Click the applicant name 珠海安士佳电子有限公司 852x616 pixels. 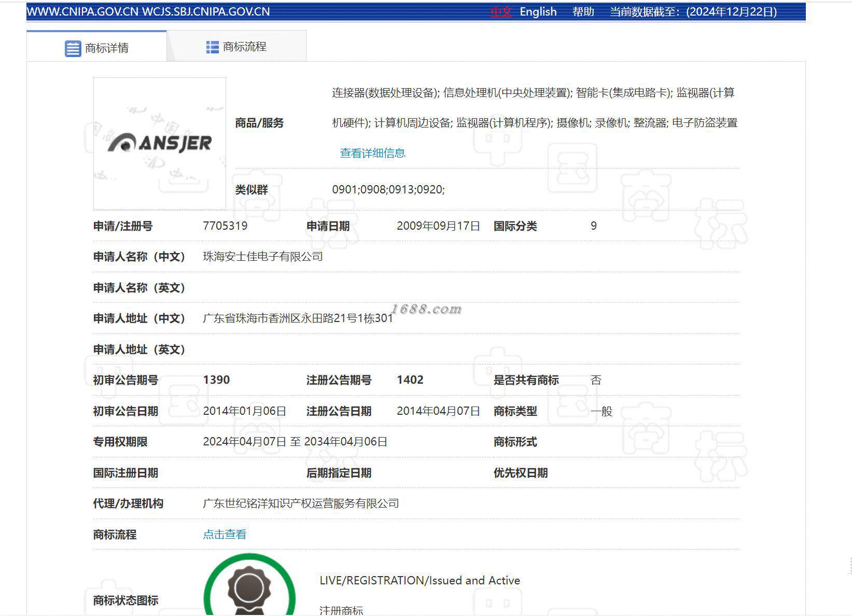[263, 257]
